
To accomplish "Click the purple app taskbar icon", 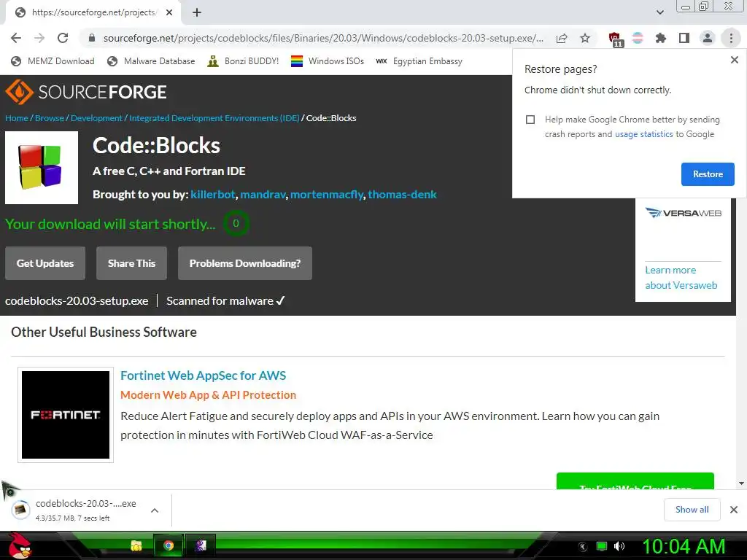I will click(201, 545).
